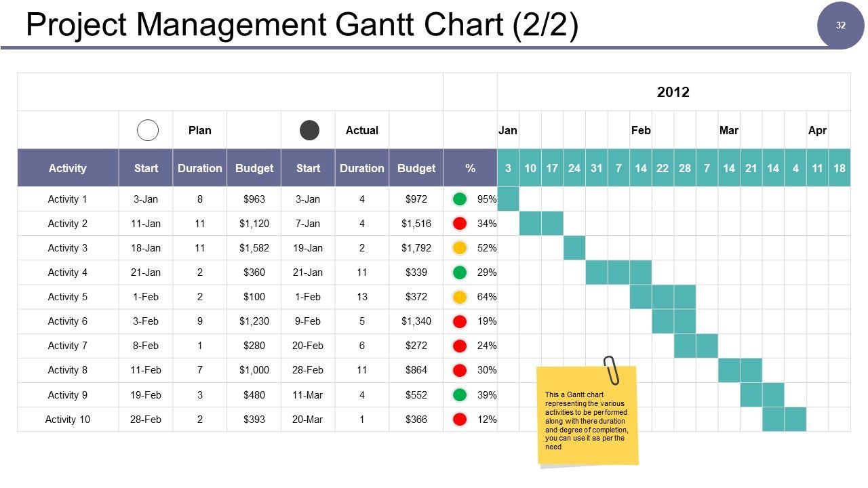Screen dimensions: 868x488
Task: Click the green status dot for Activity 1
Action: 460,199
